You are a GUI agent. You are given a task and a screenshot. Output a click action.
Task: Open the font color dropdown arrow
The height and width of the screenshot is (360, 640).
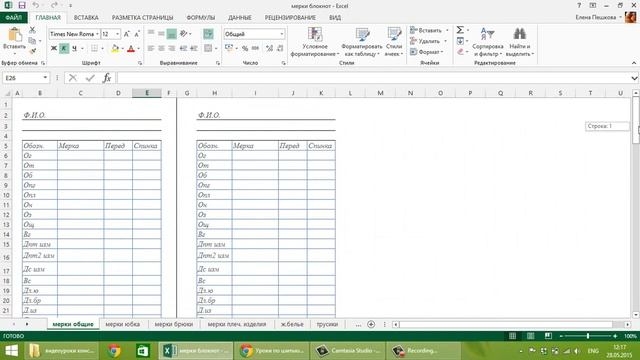tap(138, 49)
